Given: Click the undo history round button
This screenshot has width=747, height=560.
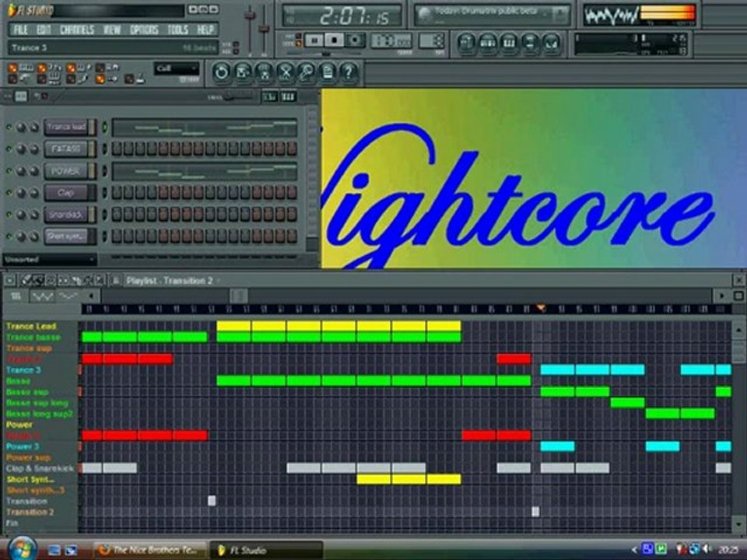Looking at the screenshot, I should coord(221,72).
